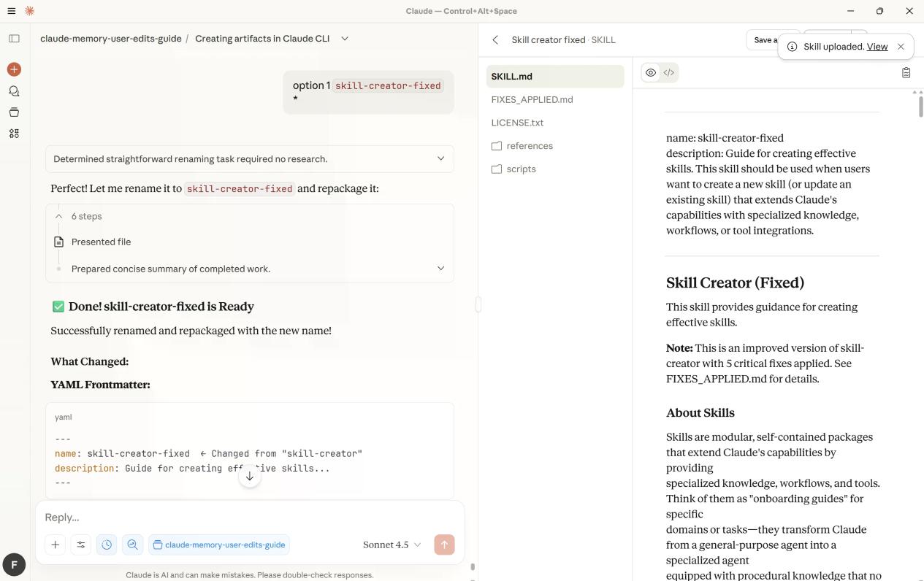This screenshot has width=924, height=581.
Task: Toggle the sidebar panel icon
Action: [x=14, y=39]
